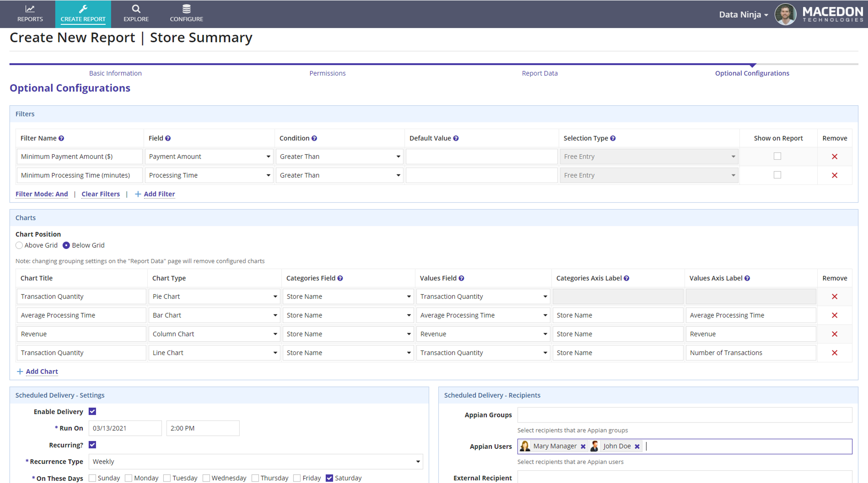The width and height of the screenshot is (868, 483).
Task: Uncheck the Recurring checkbox
Action: [x=92, y=445]
